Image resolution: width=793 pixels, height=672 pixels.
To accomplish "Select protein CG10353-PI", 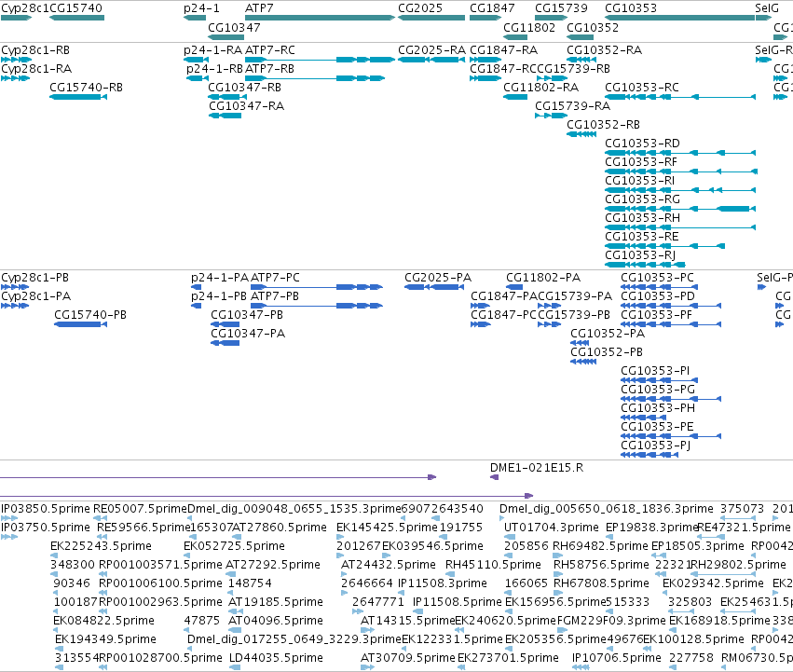I will point(660,380).
